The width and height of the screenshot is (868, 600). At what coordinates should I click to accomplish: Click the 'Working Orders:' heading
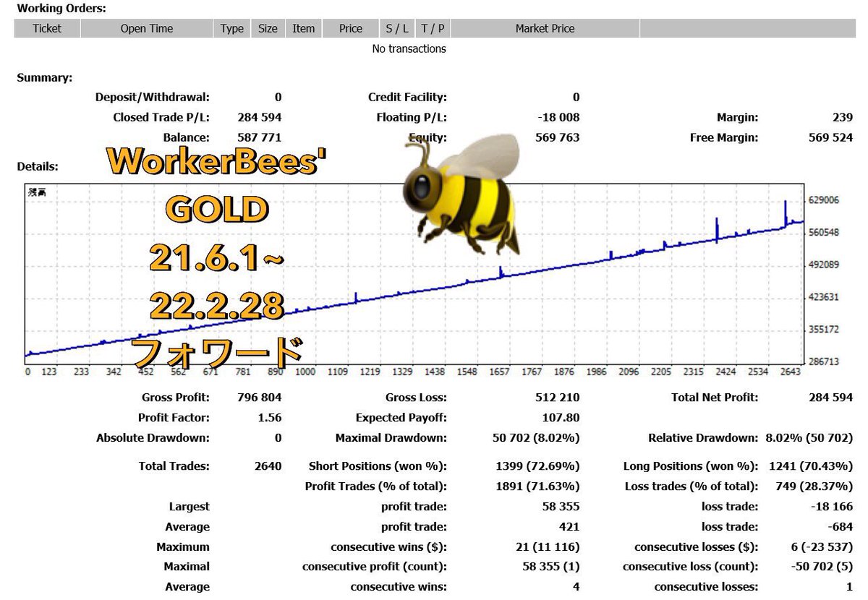point(61,9)
